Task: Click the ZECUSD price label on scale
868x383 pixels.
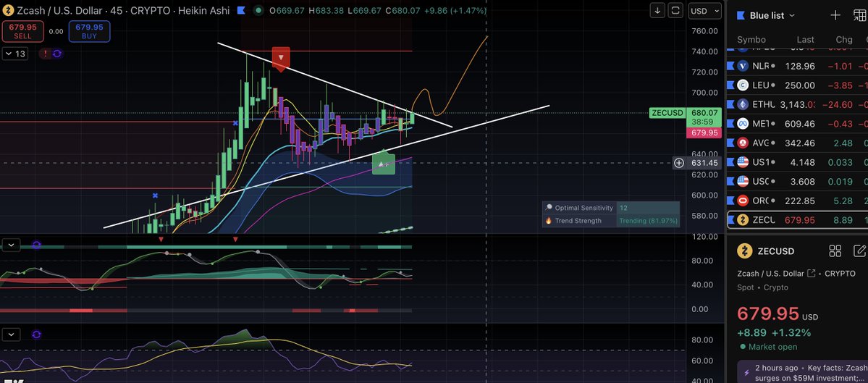Action: tap(666, 113)
